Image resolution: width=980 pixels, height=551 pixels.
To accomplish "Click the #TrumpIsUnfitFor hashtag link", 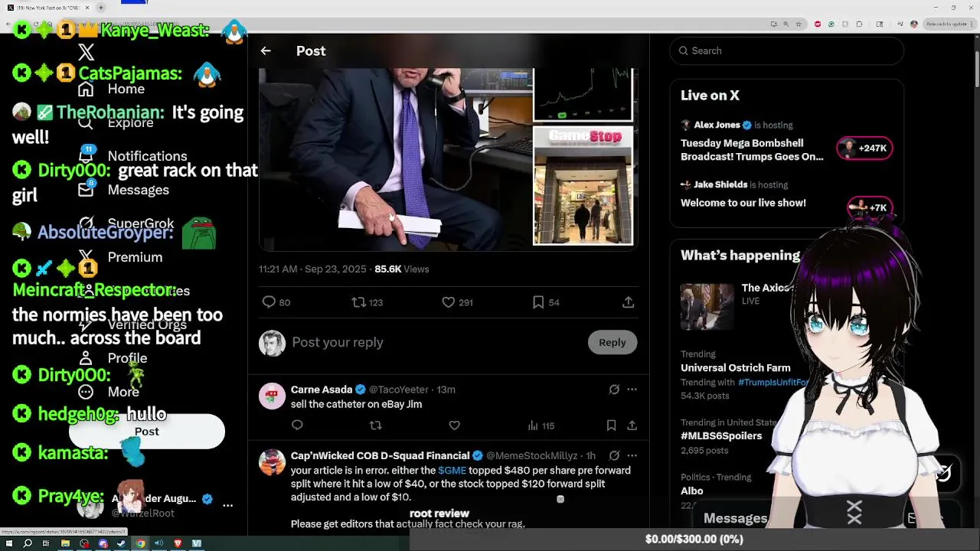I will point(773,382).
